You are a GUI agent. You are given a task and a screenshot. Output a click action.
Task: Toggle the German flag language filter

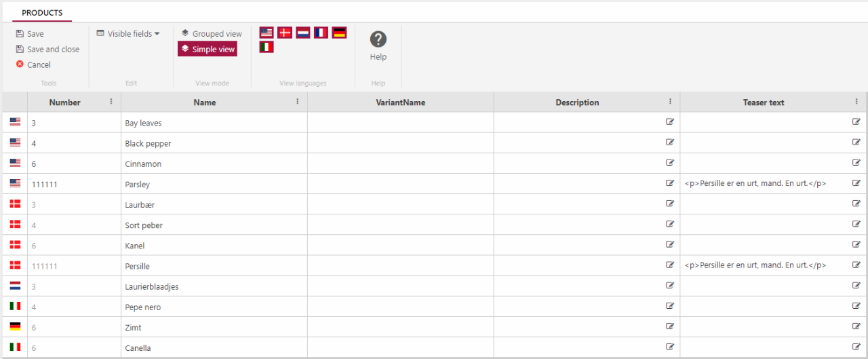click(339, 33)
